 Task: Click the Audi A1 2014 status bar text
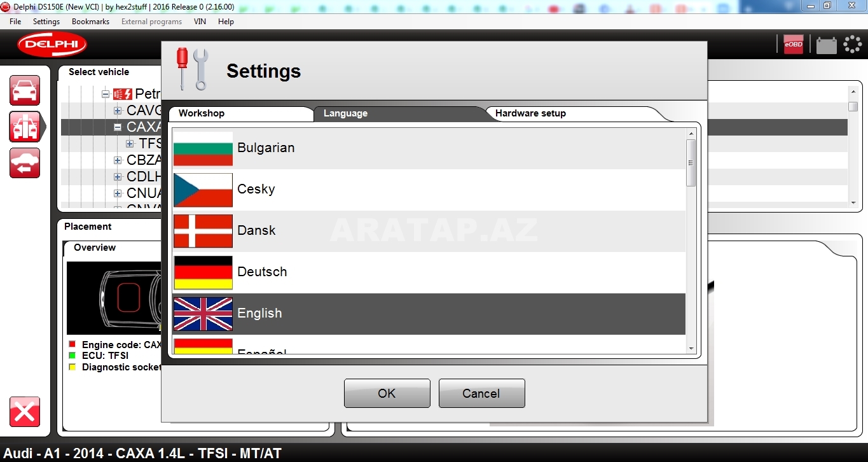(143, 454)
